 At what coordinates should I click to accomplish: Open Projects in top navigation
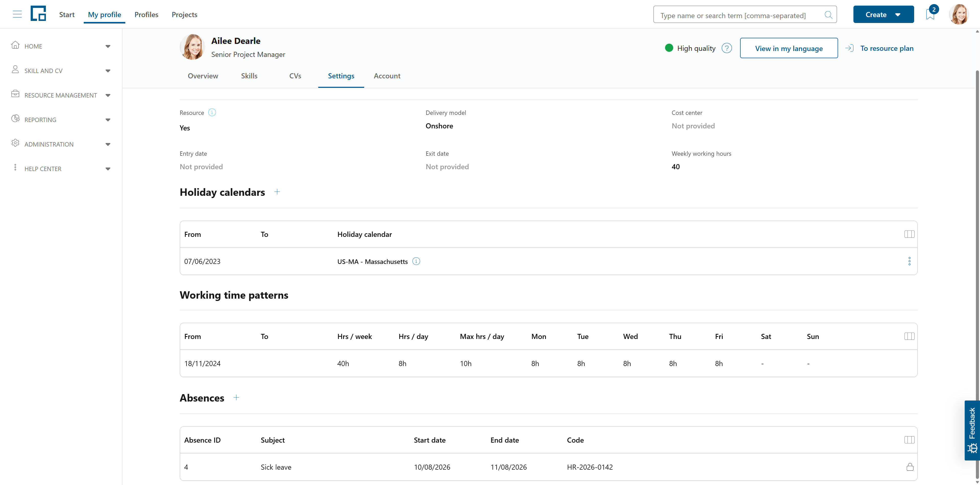click(185, 15)
